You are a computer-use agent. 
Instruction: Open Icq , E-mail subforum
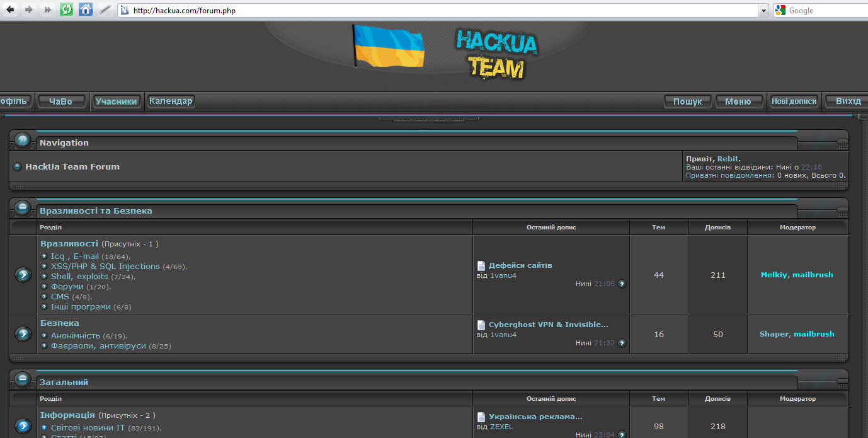point(75,256)
